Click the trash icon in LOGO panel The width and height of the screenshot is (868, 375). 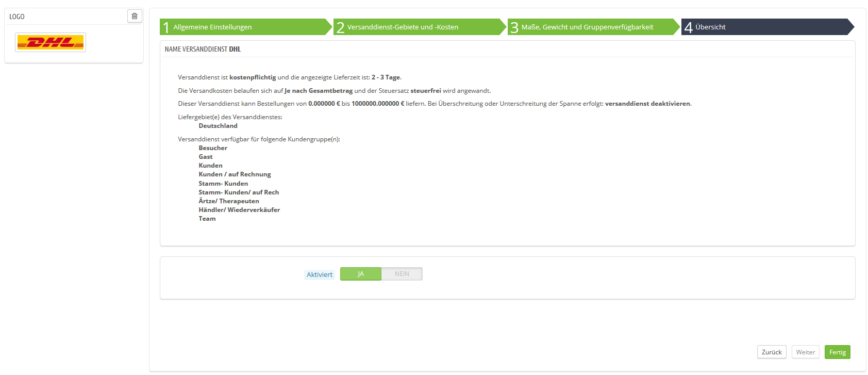pos(135,17)
